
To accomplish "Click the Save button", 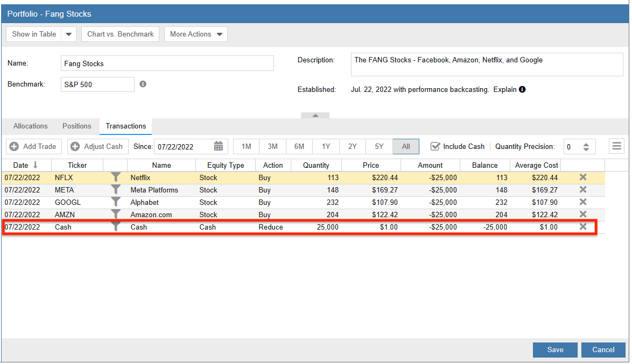I will point(555,350).
